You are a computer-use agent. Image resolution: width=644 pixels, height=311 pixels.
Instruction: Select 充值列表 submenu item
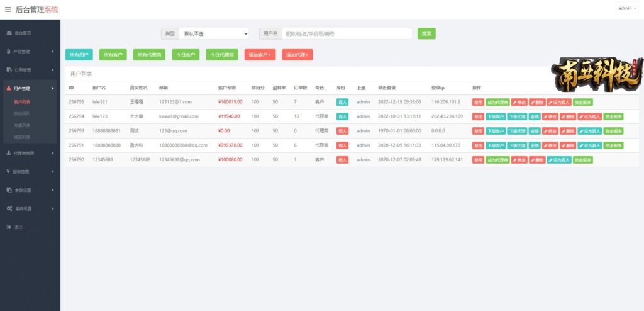22,125
